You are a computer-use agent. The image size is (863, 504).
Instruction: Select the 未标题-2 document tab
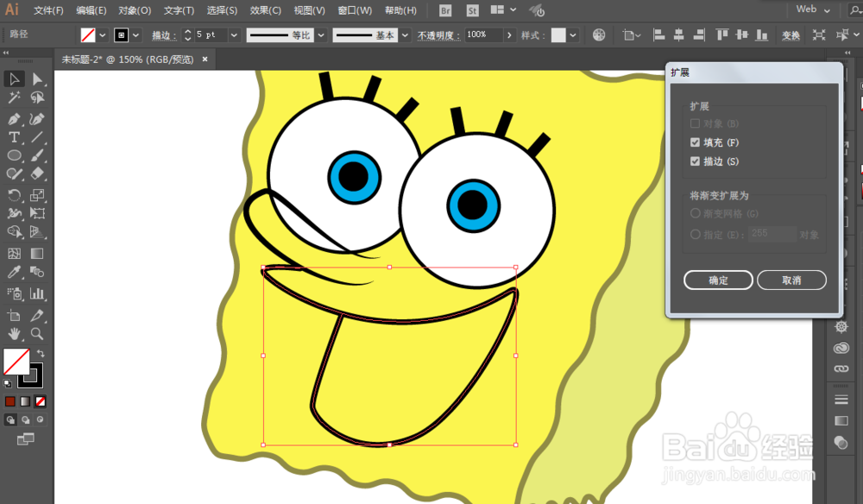(128, 60)
